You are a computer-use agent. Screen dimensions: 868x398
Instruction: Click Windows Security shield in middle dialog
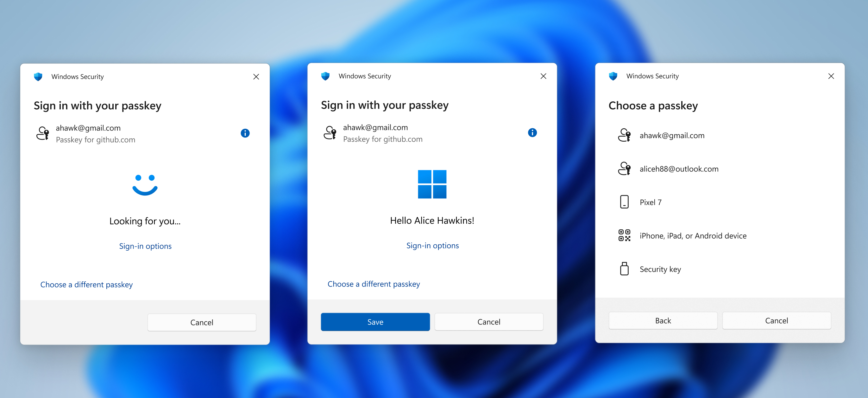325,76
